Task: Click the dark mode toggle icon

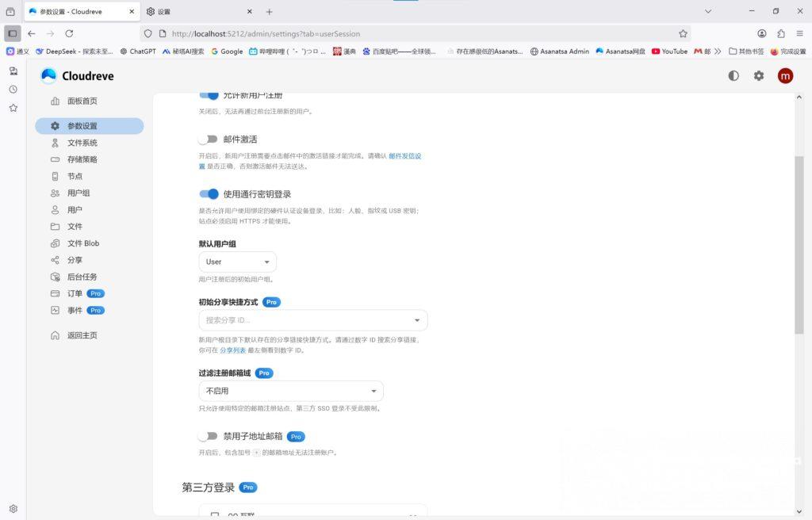Action: coord(733,76)
